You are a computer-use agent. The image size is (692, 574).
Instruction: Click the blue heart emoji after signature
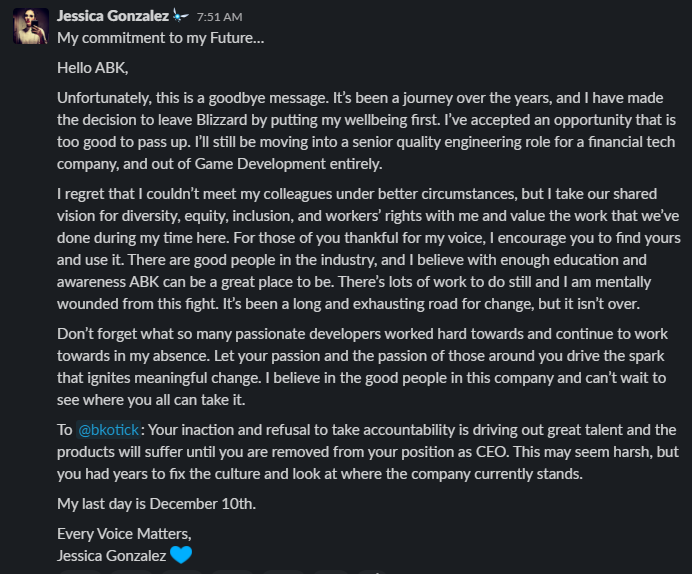click(x=181, y=555)
